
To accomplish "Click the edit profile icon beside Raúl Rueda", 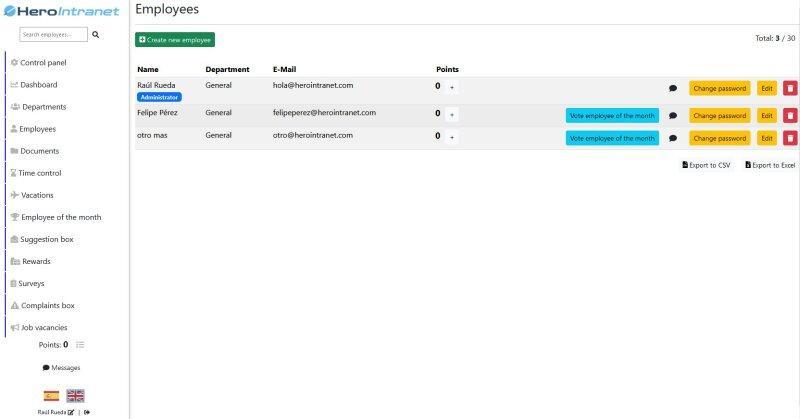I will pyautogui.click(x=71, y=412).
